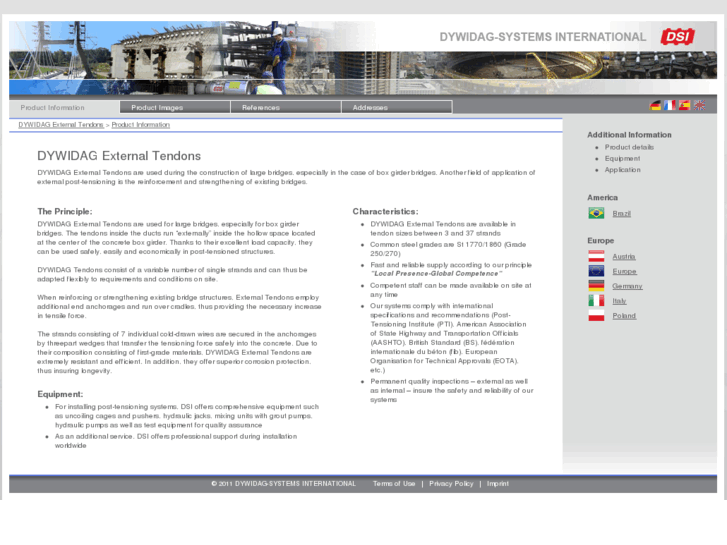Click the Europe EU flag icon
The width and height of the screenshot is (727, 545).
point(596,271)
